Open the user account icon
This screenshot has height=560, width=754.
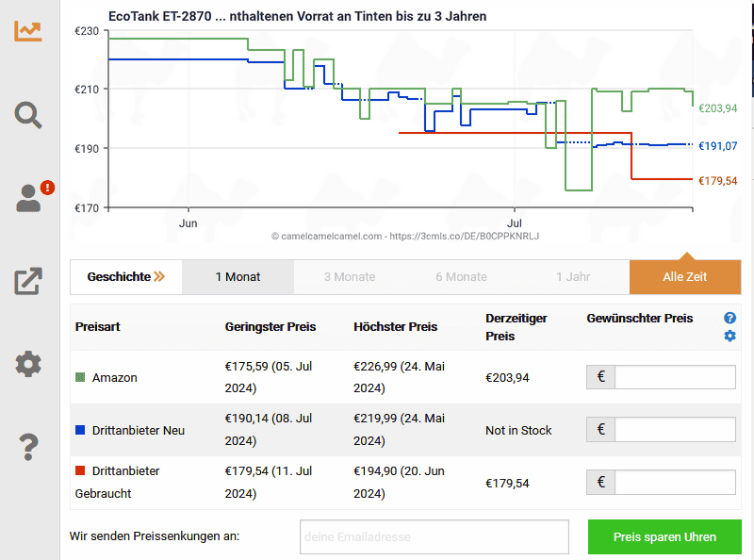(x=29, y=198)
